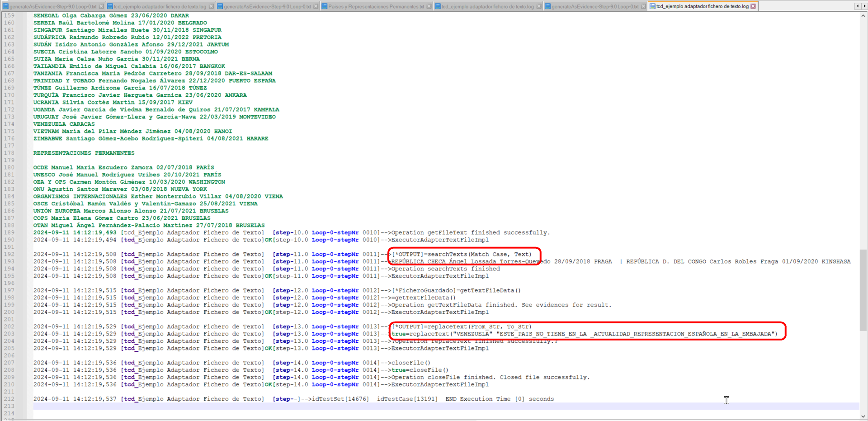This screenshot has height=421, width=868.
Task: Click the save-state icon on Paises y Representaciones tab
Action: tap(324, 6)
